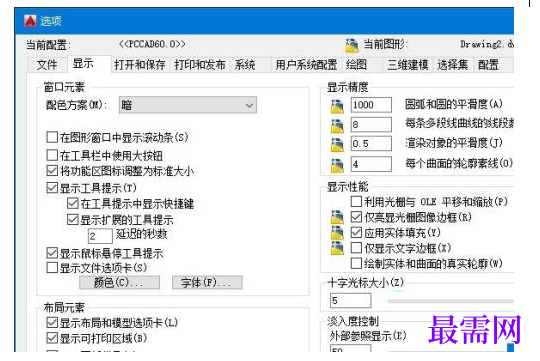Toggle 显示布局和模型选项卡(L) checkbox
The image size is (540, 361).
(52, 323)
